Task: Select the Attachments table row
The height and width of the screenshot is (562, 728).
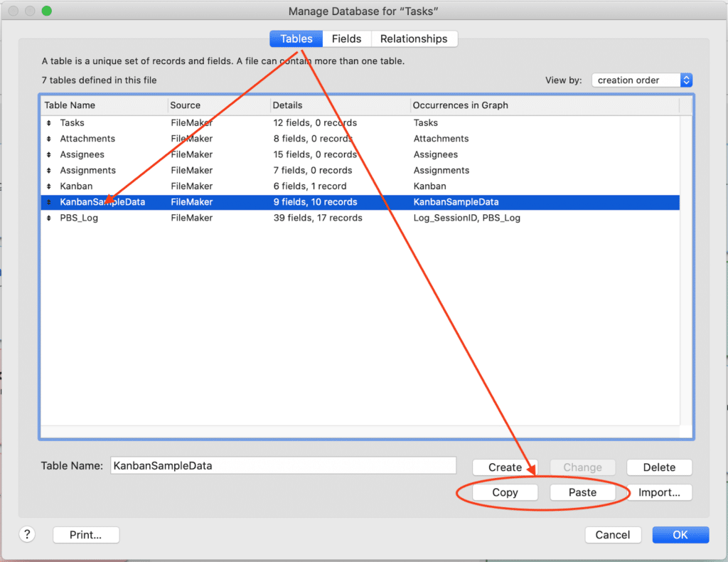Action: click(x=360, y=139)
